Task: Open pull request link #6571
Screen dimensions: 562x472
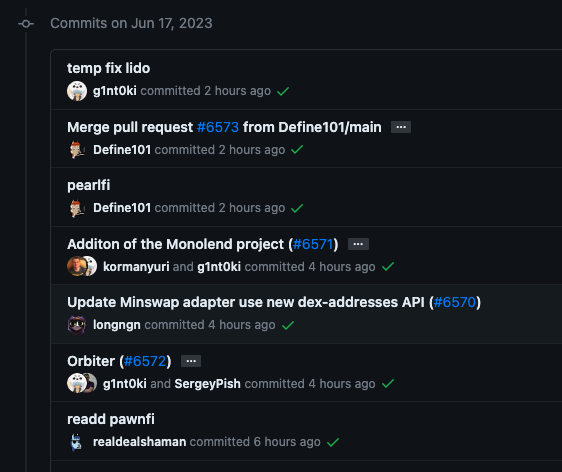Action: pyautogui.click(x=313, y=244)
